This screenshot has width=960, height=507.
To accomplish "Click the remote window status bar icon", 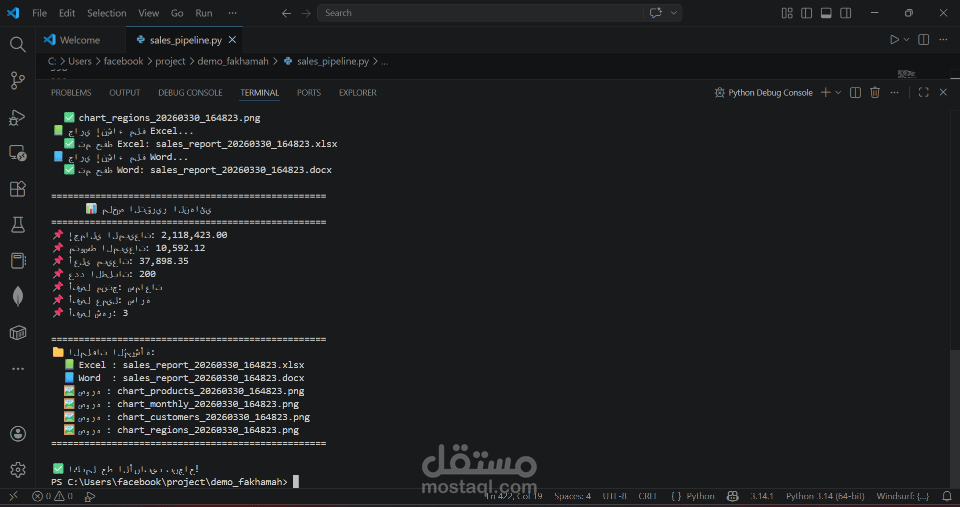I will pyautogui.click(x=13, y=496).
